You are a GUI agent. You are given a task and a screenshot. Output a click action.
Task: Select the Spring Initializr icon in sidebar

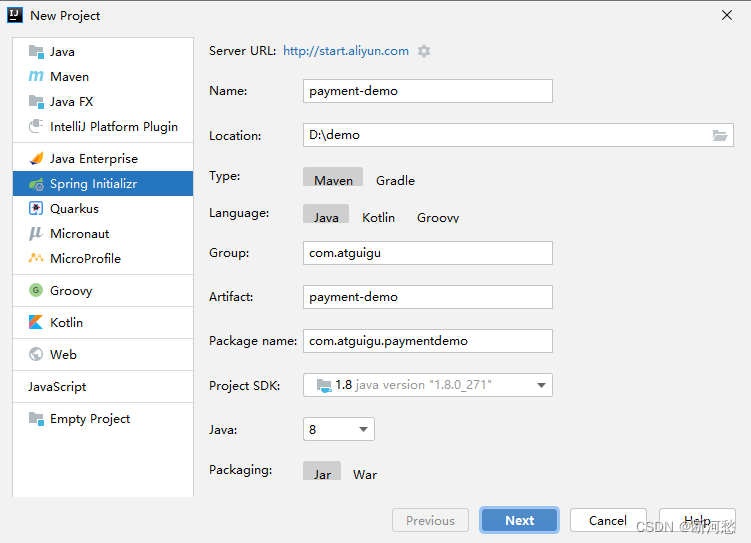coord(36,184)
